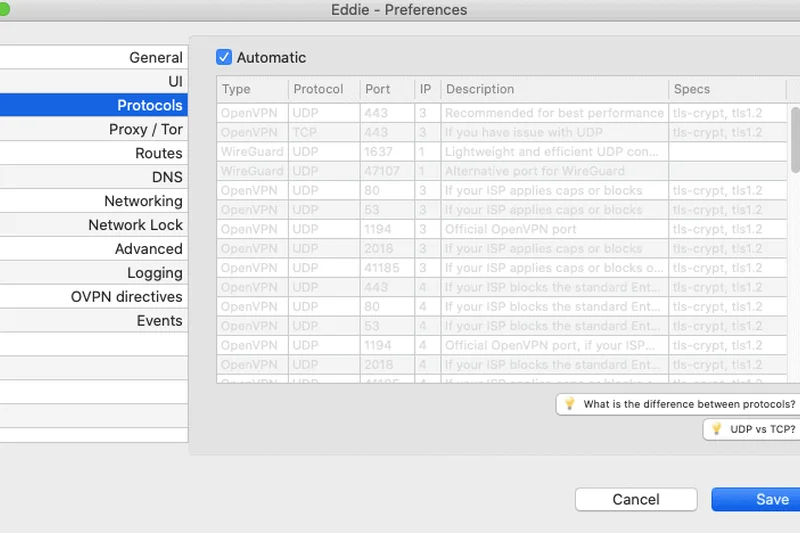Viewport: 800px width, 533px height.
Task: Open 'What is the difference between protocols?' help
Action: point(689,404)
